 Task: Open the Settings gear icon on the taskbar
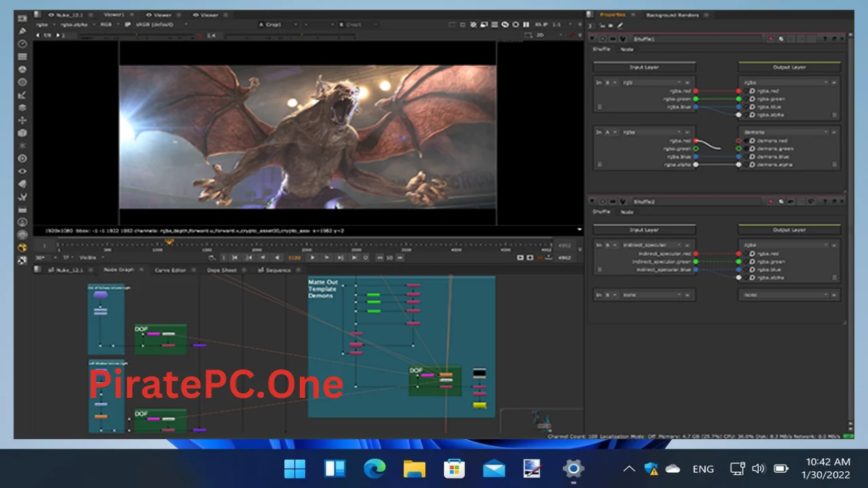(x=573, y=468)
